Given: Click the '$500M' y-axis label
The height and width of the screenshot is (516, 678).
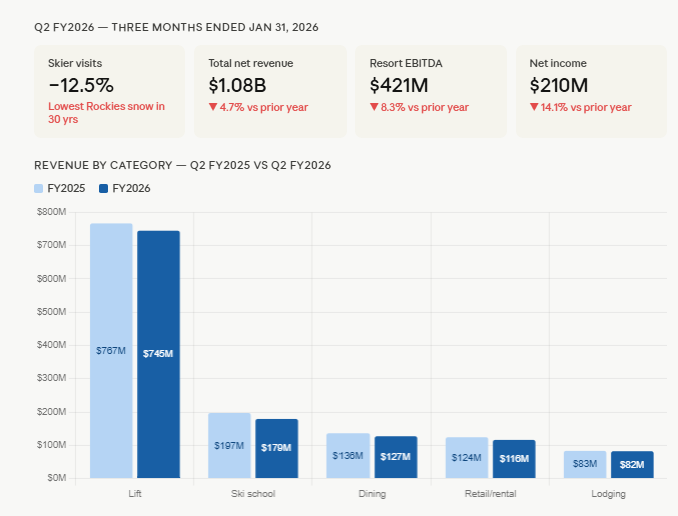Looking at the screenshot, I should pyautogui.click(x=51, y=312).
